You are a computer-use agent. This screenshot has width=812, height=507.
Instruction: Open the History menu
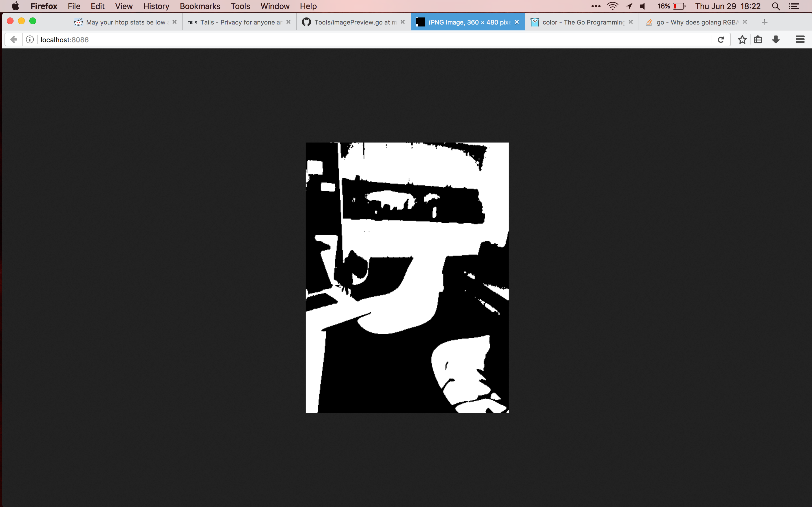pos(156,6)
